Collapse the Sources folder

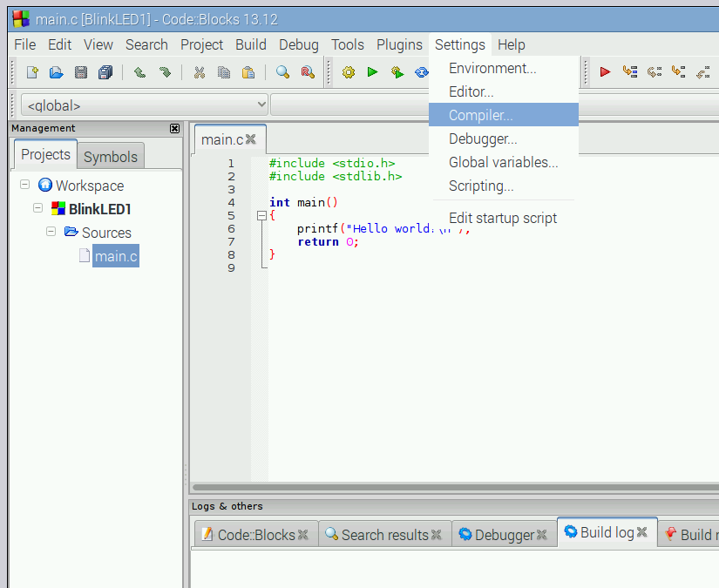tap(51, 233)
